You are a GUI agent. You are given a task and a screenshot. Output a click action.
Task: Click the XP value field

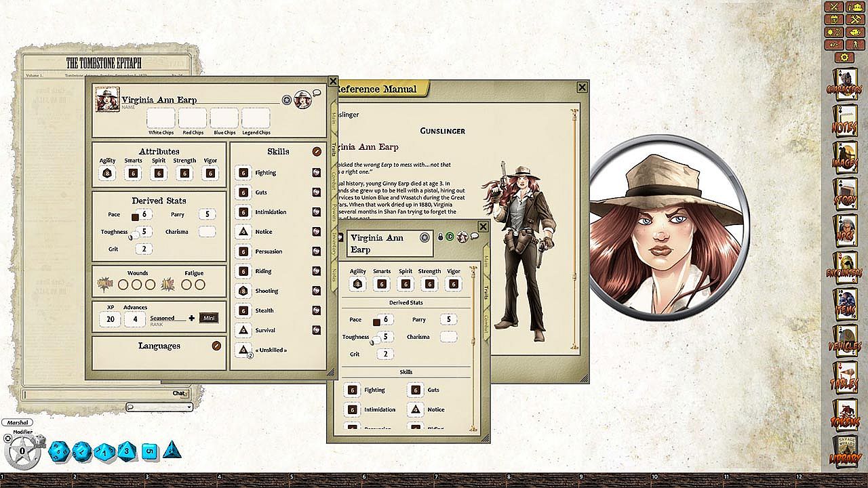111,319
